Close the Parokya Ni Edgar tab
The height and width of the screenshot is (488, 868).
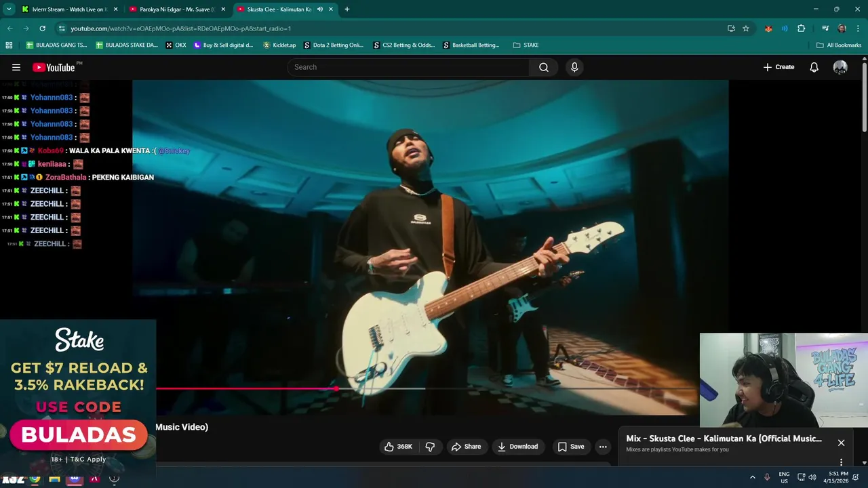pos(223,9)
